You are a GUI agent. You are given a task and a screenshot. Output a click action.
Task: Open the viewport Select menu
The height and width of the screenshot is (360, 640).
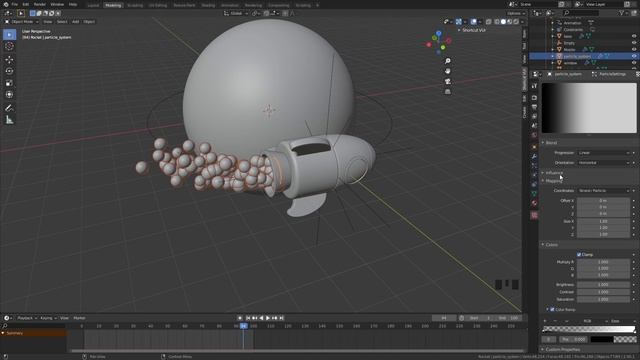[x=62, y=22]
